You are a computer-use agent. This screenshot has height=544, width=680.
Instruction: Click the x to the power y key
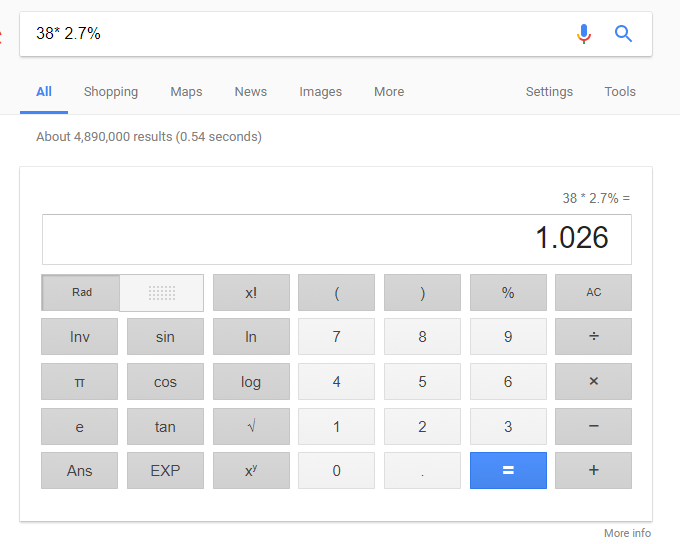[251, 471]
